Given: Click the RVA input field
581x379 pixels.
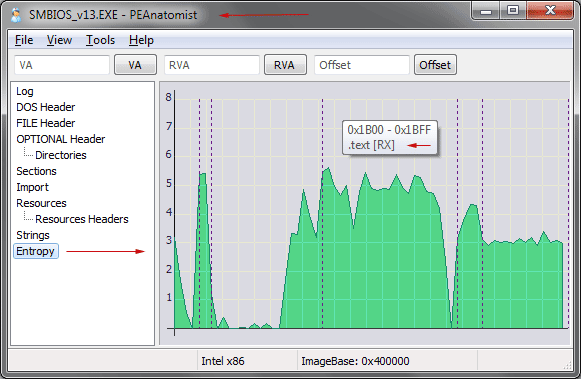Looking at the screenshot, I should pos(212,65).
